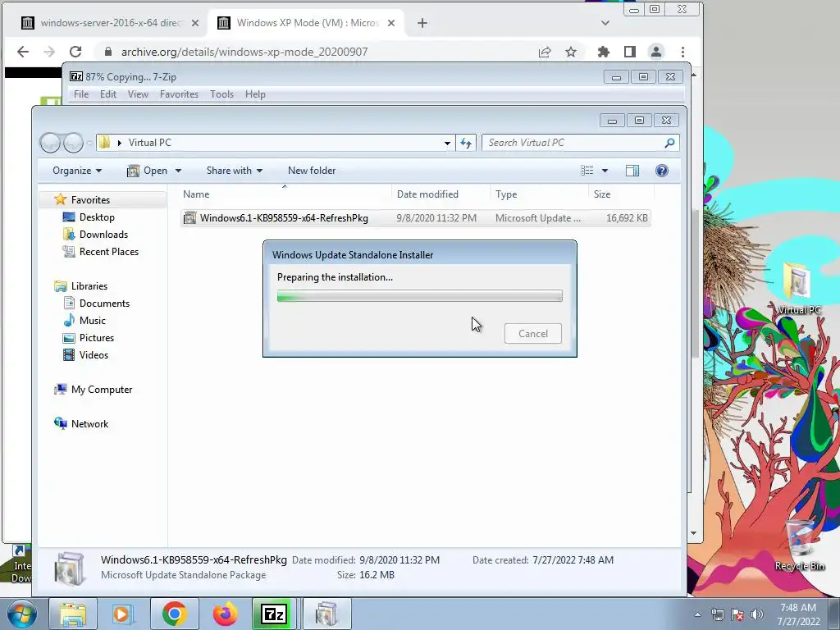
Task: Close the Windows XP Mode tab
Action: [x=391, y=23]
